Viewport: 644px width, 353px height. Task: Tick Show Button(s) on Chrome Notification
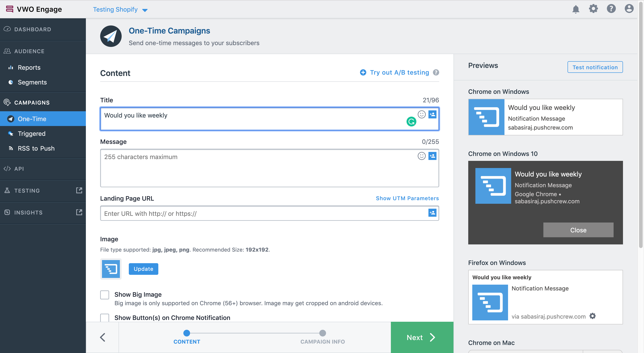click(104, 318)
